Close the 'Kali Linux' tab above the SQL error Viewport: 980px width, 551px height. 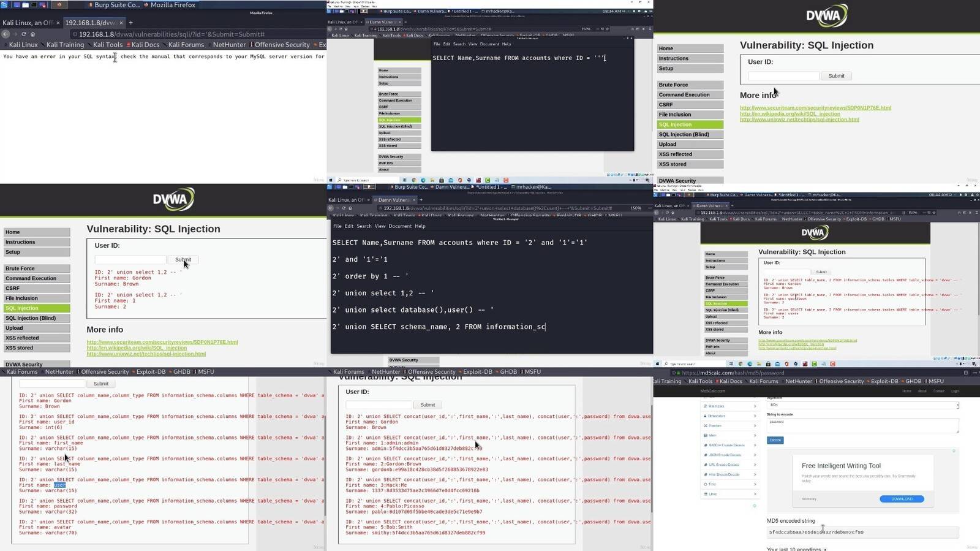point(58,23)
